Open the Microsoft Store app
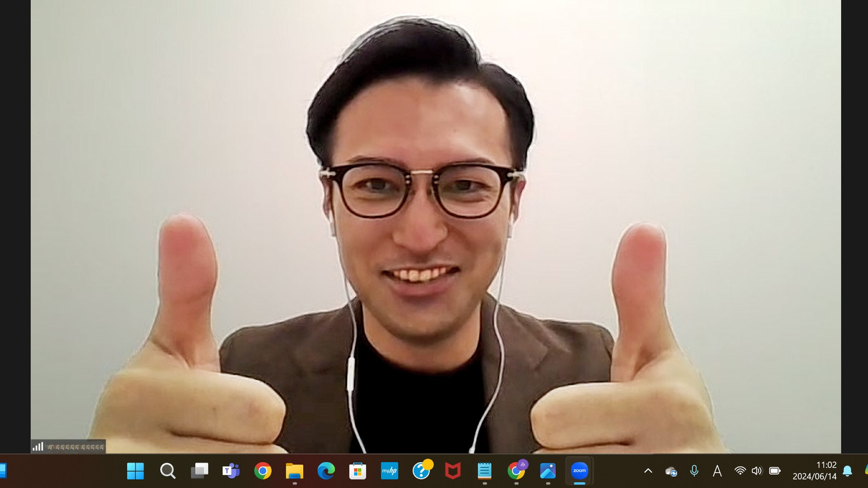Viewport: 868px width, 488px height. (358, 471)
